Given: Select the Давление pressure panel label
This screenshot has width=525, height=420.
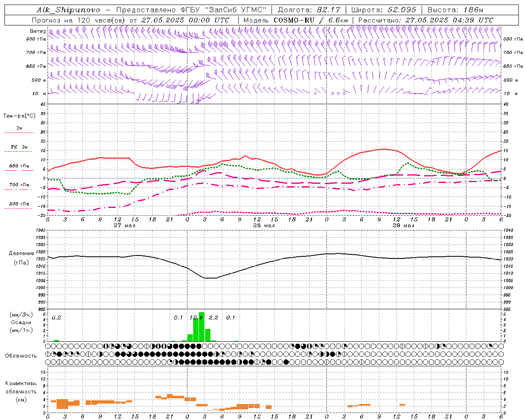Looking at the screenshot, I should [21, 253].
